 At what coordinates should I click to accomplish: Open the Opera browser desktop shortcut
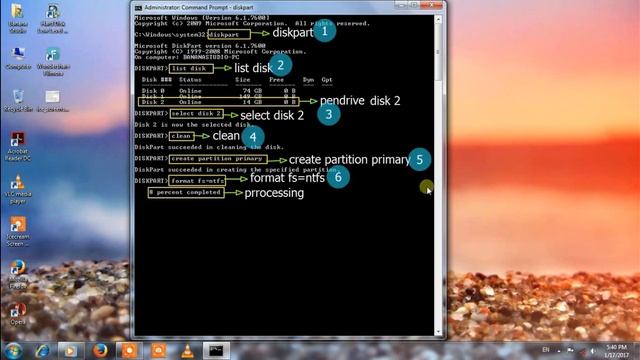tap(18, 313)
